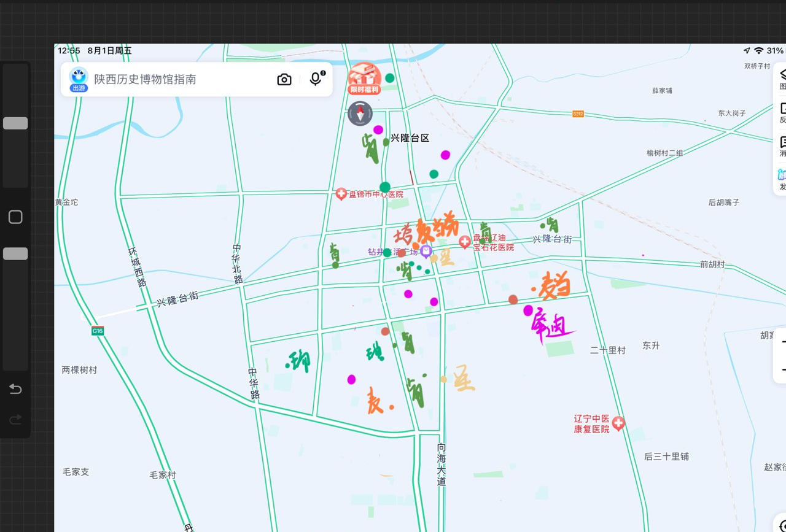Tap the Procreate undo arrow
Viewport: 786px width, 532px height.
point(15,389)
